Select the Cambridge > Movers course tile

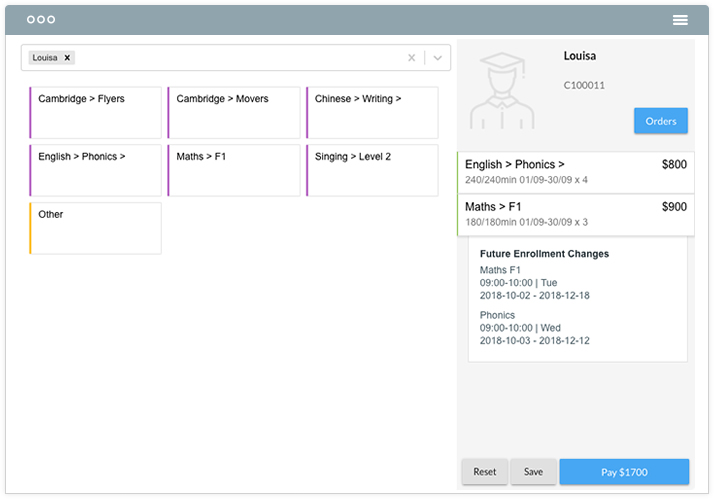point(234,112)
